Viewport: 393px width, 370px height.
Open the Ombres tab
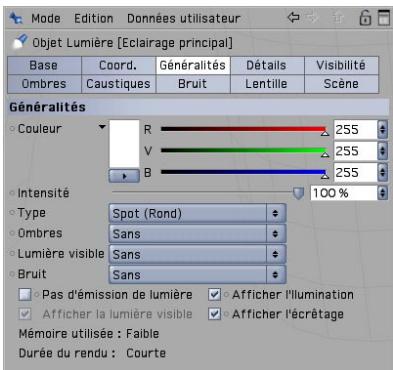[x=44, y=84]
